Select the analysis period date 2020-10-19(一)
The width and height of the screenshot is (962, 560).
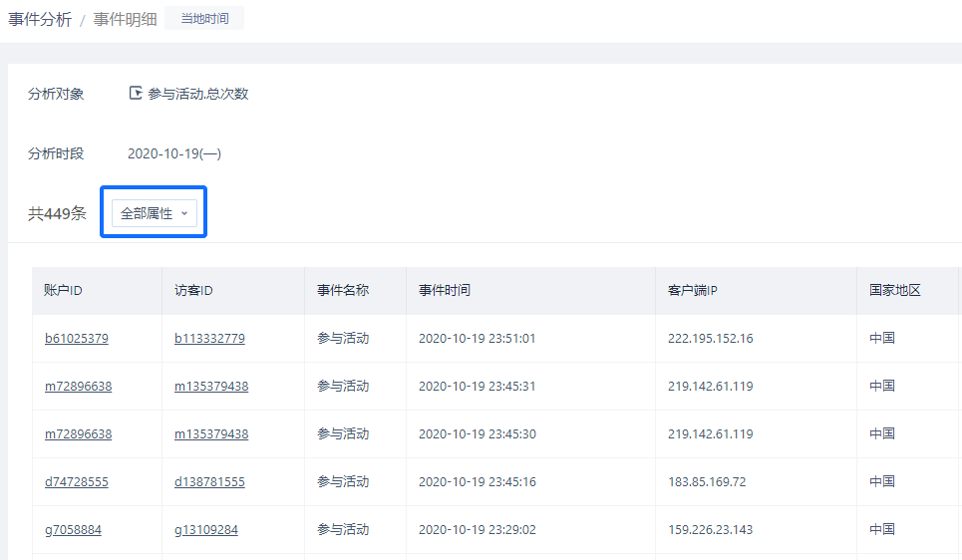coord(174,153)
